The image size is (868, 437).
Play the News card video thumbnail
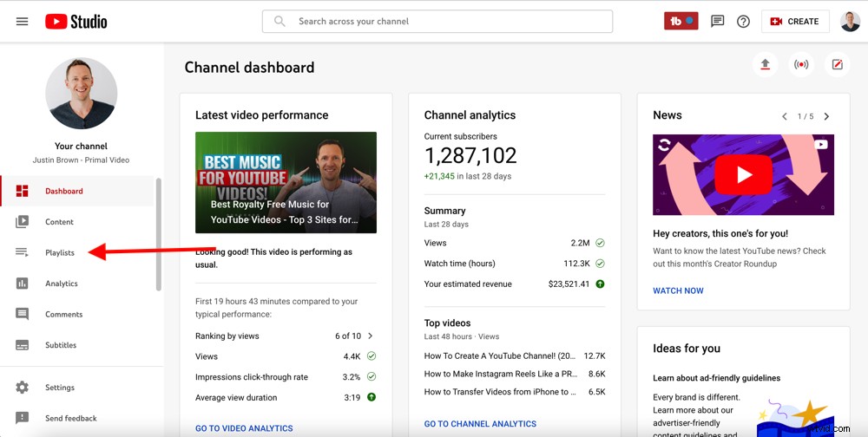tap(744, 175)
